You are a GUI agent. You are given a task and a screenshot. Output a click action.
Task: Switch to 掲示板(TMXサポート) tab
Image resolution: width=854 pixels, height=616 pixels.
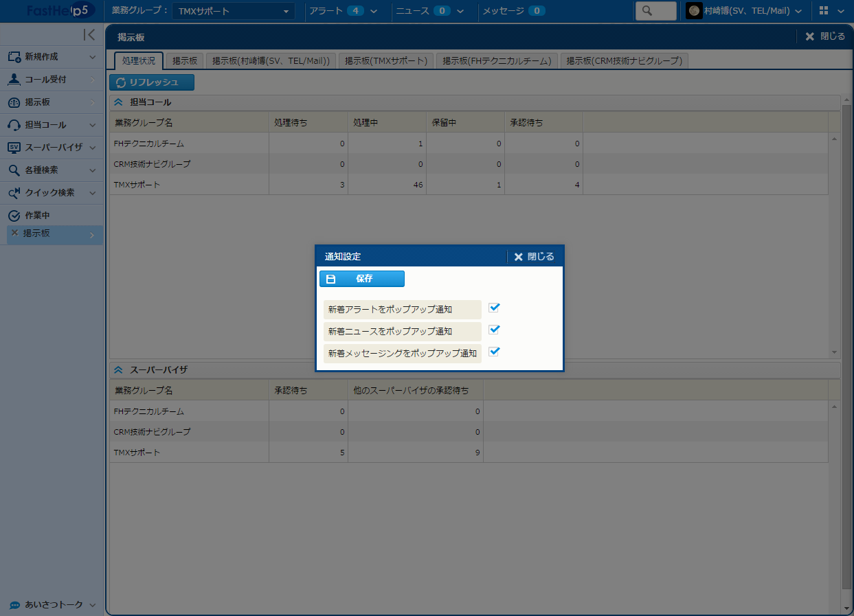click(387, 61)
